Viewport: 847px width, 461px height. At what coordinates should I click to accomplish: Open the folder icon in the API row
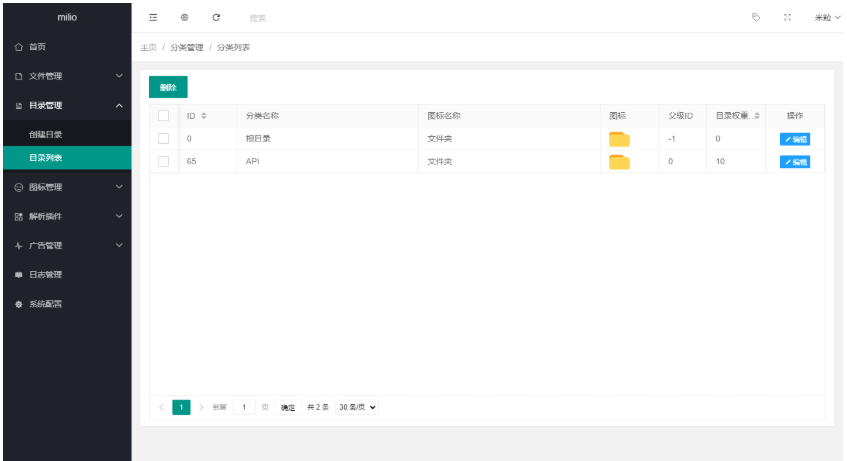(619, 162)
